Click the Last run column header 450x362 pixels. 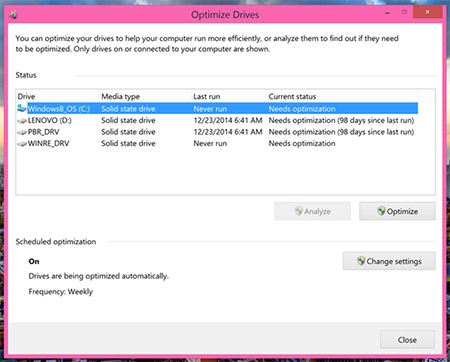pyautogui.click(x=207, y=97)
